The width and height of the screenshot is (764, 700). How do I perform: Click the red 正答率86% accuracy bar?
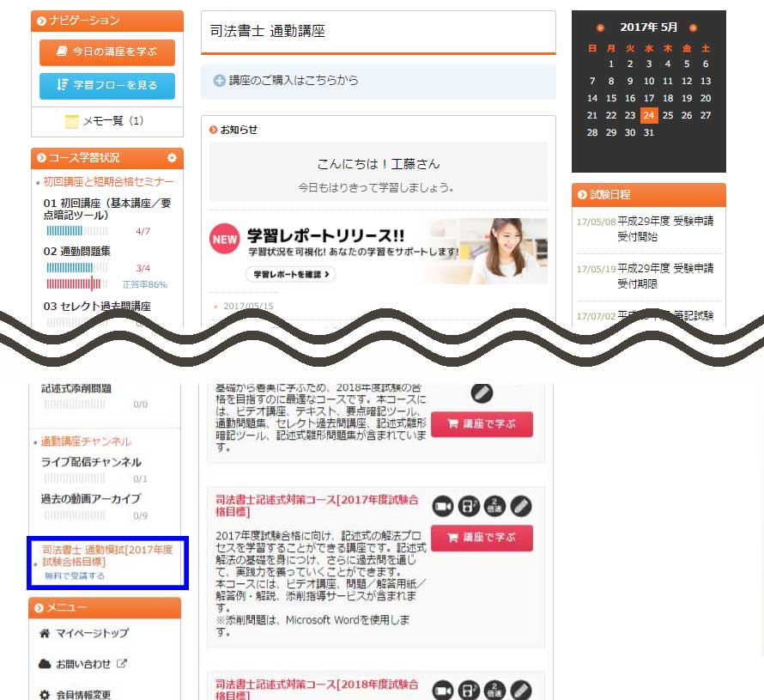(77, 283)
